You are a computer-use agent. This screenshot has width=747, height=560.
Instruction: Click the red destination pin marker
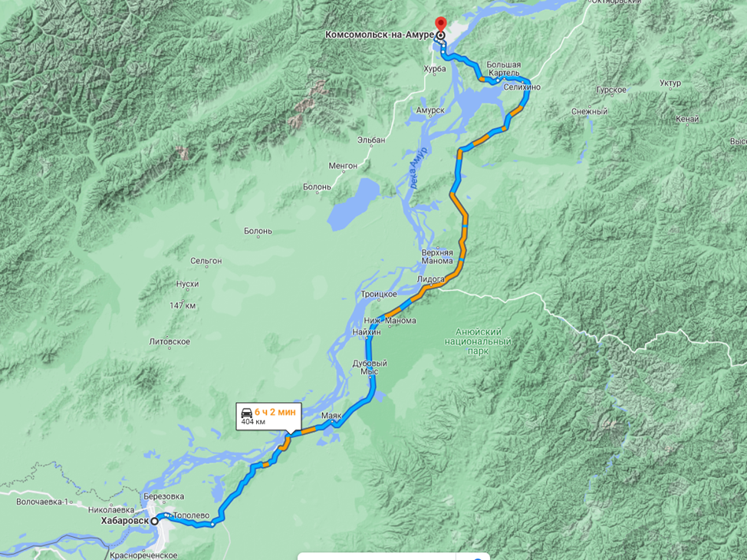tap(441, 24)
